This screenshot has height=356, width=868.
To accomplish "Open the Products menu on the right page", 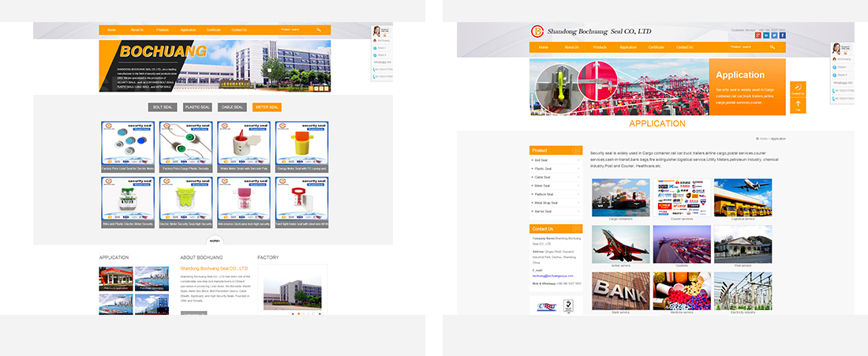I will [600, 47].
